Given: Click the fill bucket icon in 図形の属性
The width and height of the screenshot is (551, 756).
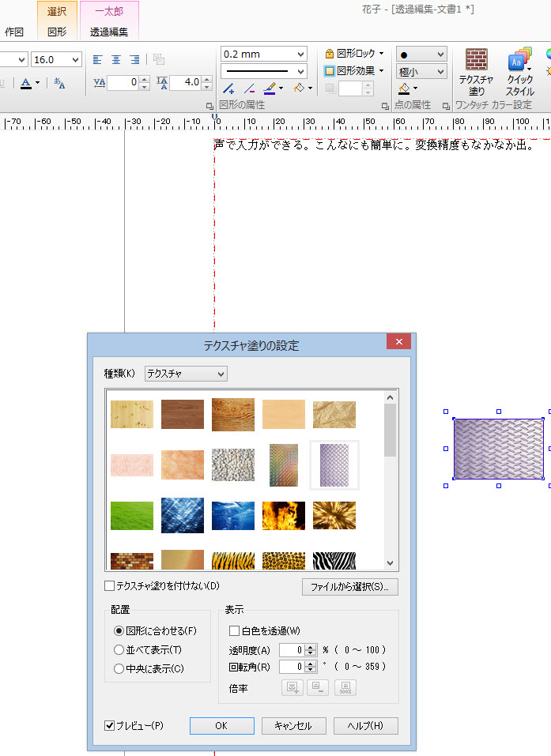Looking at the screenshot, I should 299,88.
